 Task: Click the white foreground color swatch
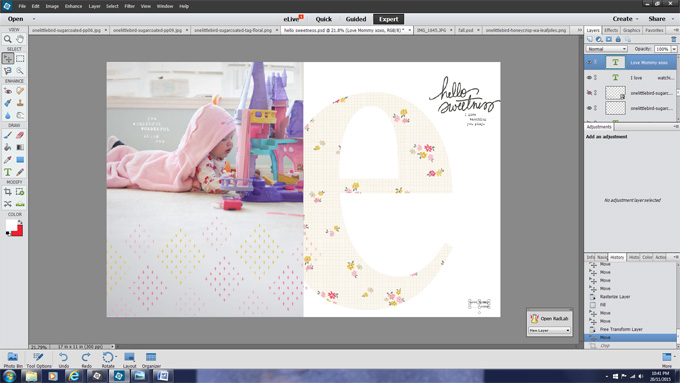[11, 224]
